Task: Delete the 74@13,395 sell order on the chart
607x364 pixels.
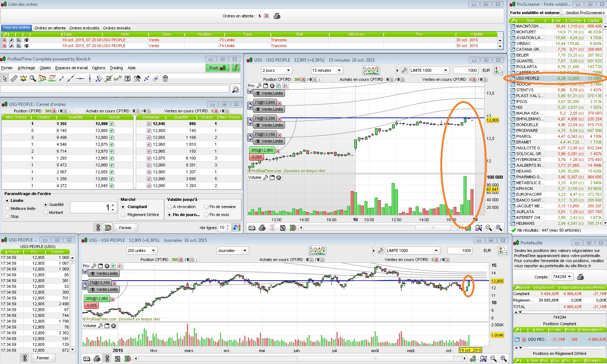Action: [x=280, y=119]
